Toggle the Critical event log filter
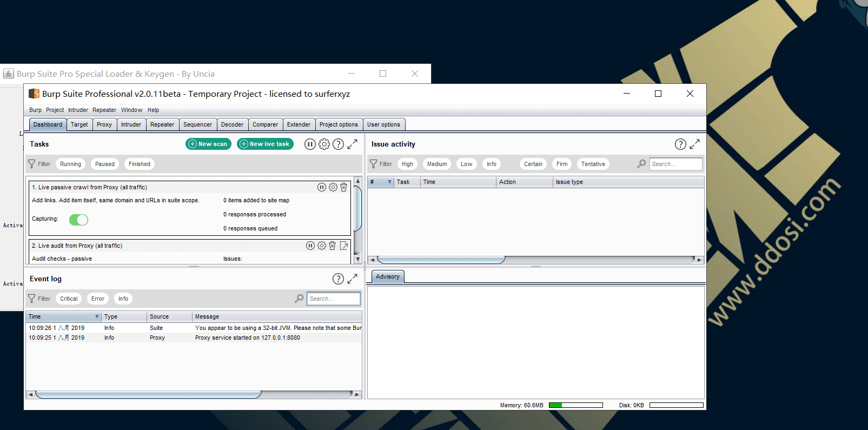 69,299
